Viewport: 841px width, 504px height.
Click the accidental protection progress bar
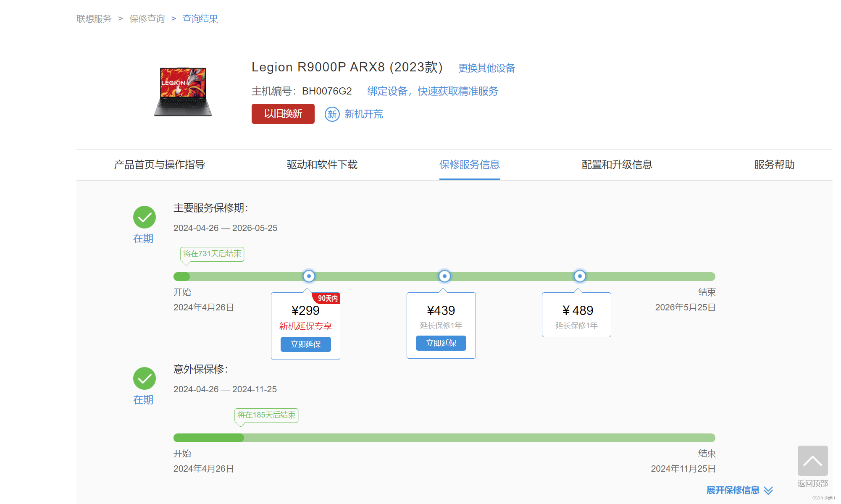click(444, 438)
